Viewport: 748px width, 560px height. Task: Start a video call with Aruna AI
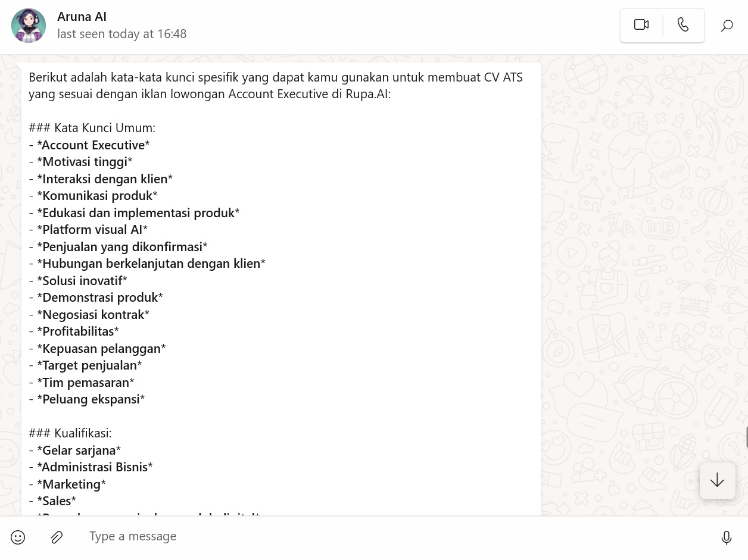[641, 25]
